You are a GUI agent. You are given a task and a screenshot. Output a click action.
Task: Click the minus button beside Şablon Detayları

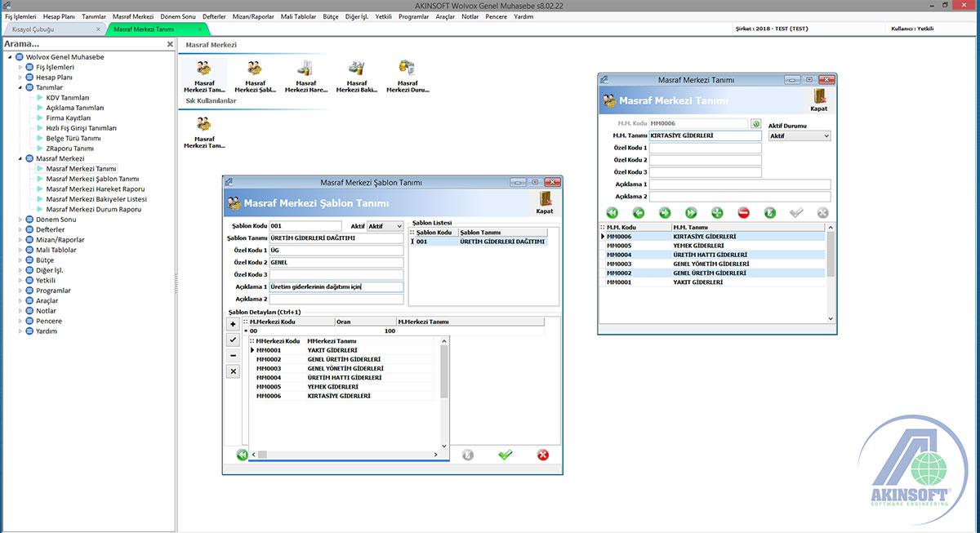tap(233, 356)
